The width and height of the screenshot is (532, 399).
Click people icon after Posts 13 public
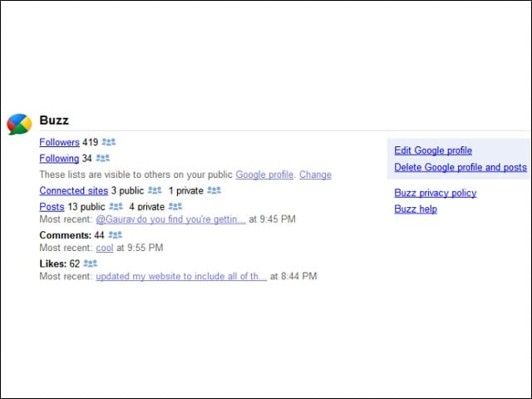pos(116,206)
